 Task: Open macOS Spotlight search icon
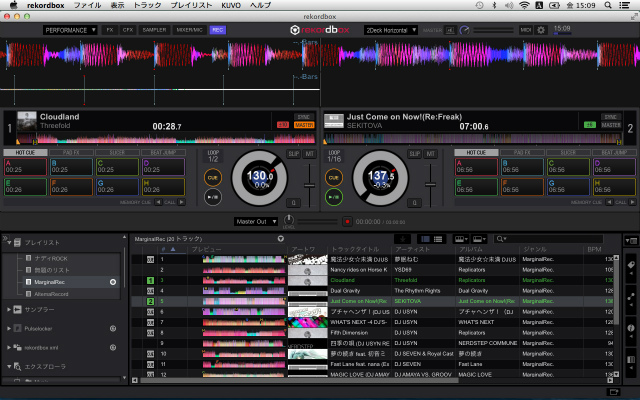(x=608, y=5)
